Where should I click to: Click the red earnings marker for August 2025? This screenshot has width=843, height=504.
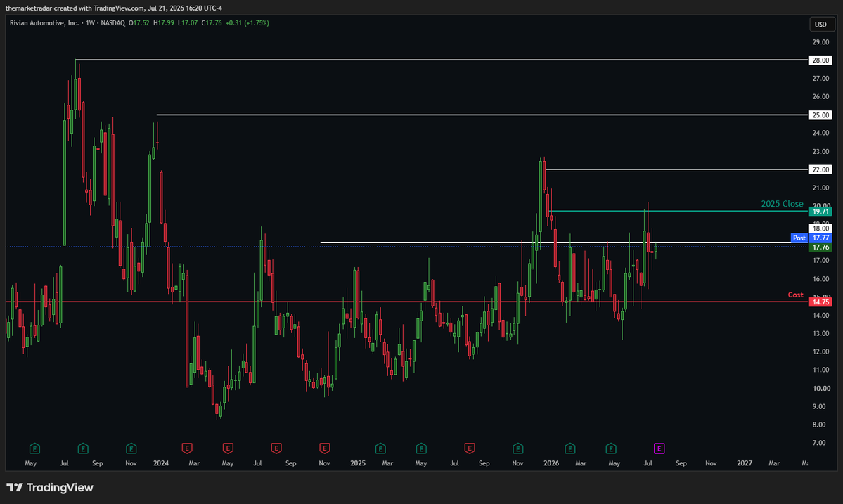[x=470, y=448]
